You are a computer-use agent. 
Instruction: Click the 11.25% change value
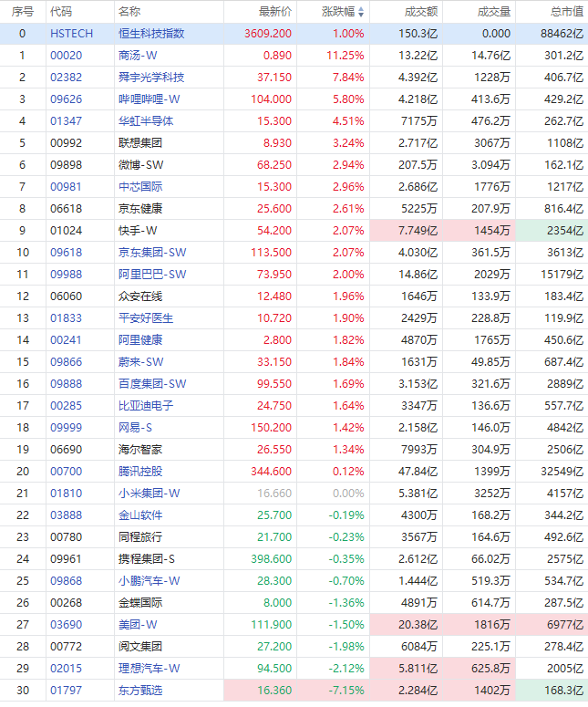tap(346, 56)
